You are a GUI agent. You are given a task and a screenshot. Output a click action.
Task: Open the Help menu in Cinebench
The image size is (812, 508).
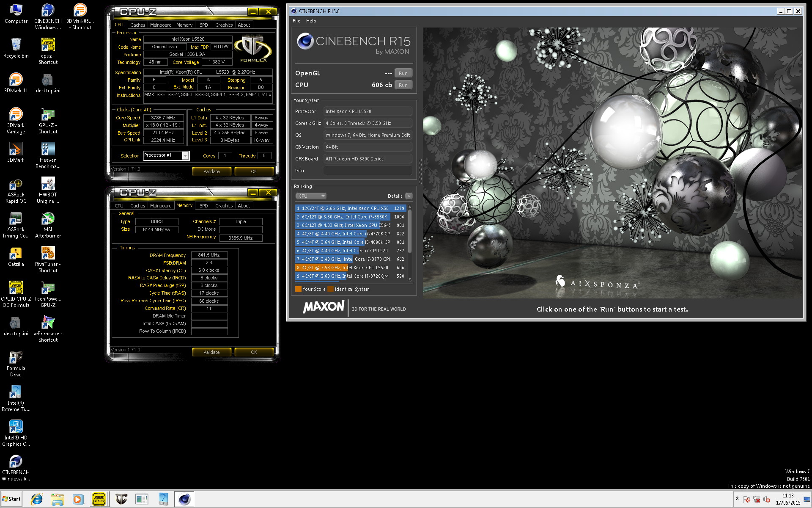(311, 21)
